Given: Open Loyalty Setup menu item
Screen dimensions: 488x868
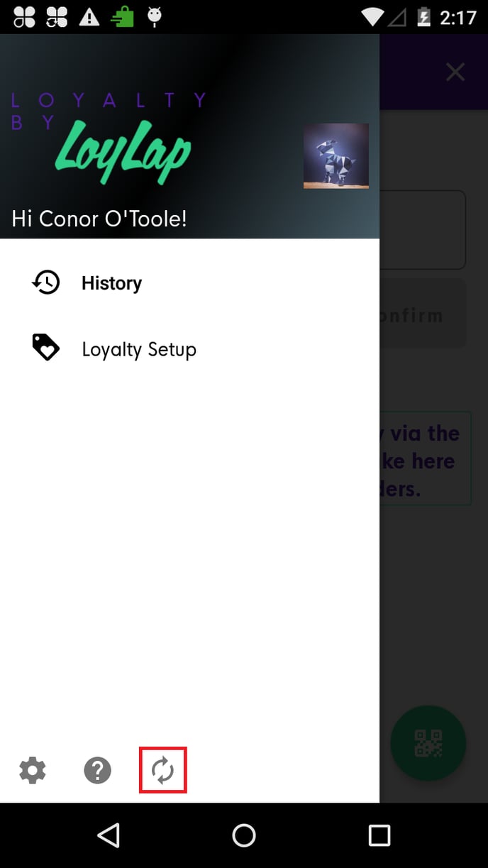Looking at the screenshot, I should pyautogui.click(x=138, y=349).
